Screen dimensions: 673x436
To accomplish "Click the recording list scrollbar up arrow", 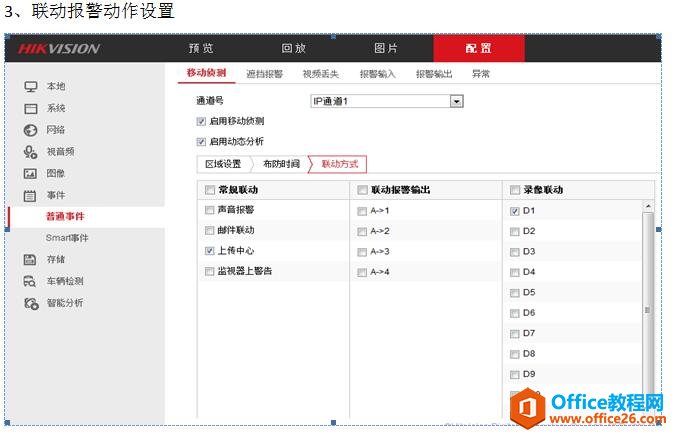I will click(648, 206).
